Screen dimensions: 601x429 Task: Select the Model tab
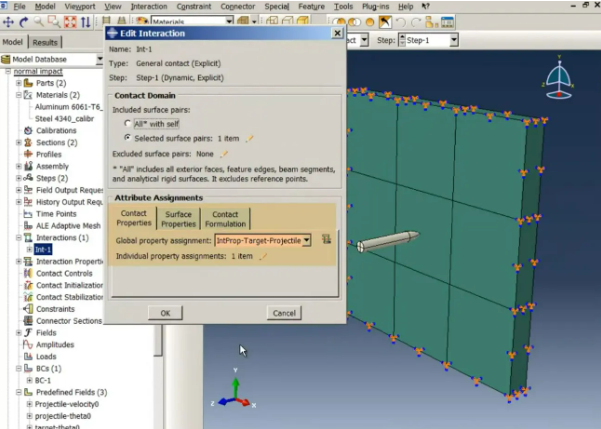coord(13,42)
